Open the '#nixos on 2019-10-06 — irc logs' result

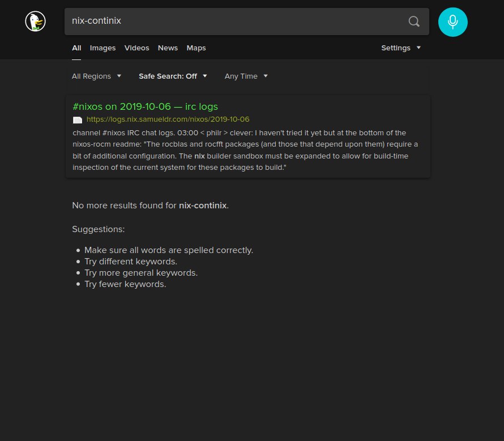point(146,106)
